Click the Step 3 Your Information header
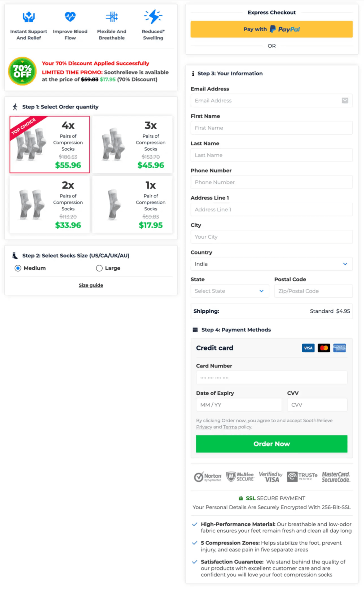Screen dimensions: 364x589 point(230,73)
